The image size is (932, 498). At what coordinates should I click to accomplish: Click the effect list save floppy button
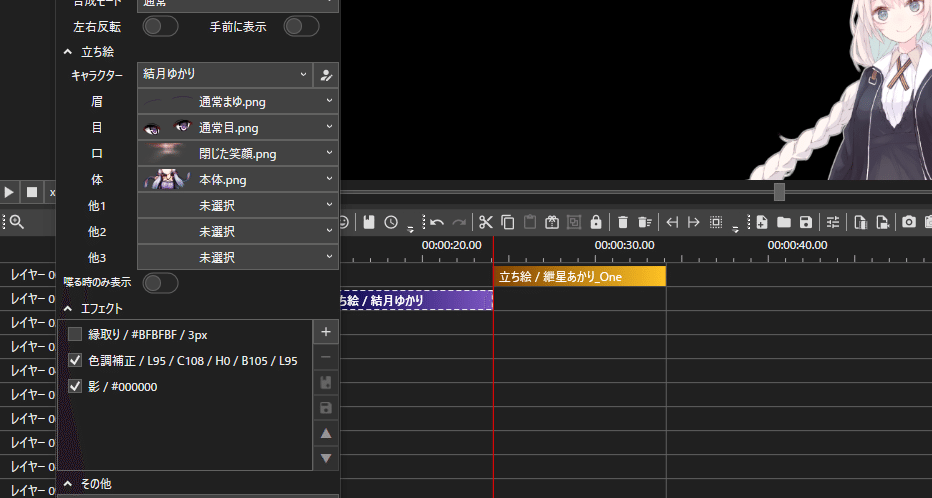pos(326,408)
